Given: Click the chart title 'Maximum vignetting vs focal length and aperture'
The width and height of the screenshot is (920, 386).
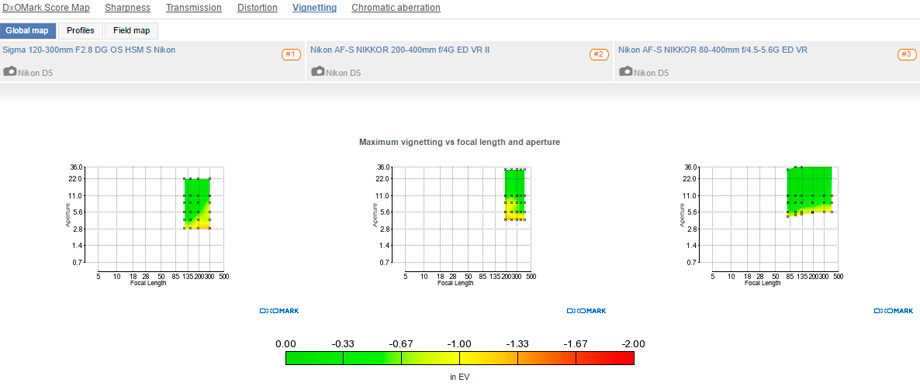Looking at the screenshot, I should pyautogui.click(x=459, y=143).
